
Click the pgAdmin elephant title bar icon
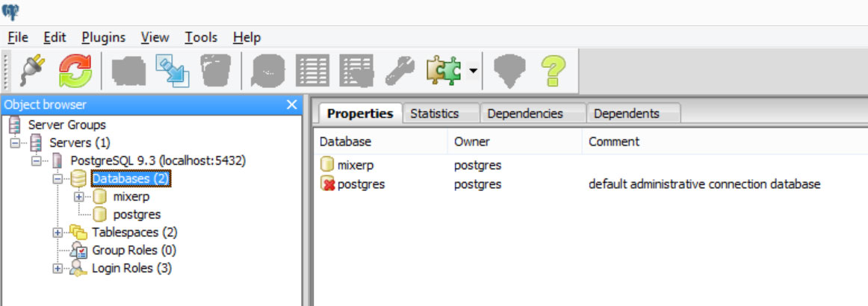(x=10, y=12)
